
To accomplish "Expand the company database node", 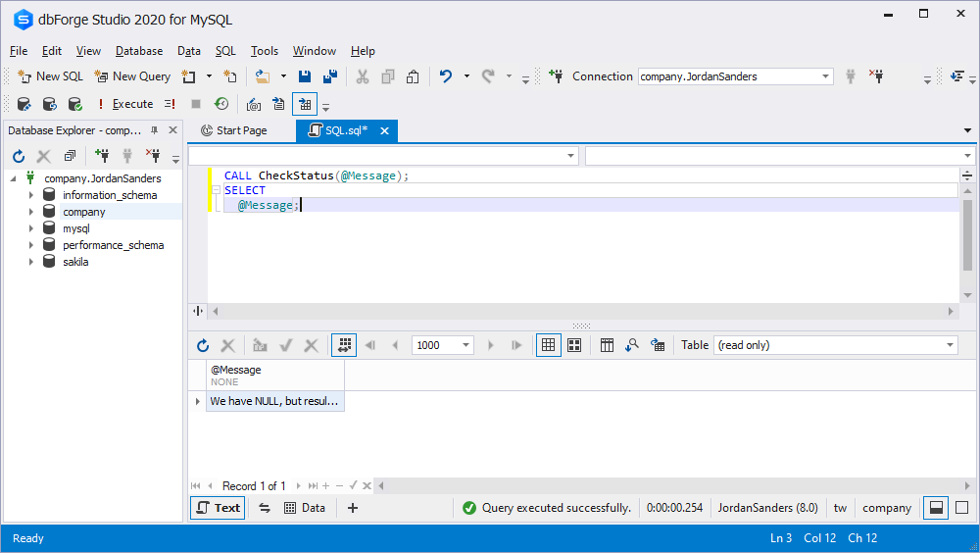I will coord(30,212).
